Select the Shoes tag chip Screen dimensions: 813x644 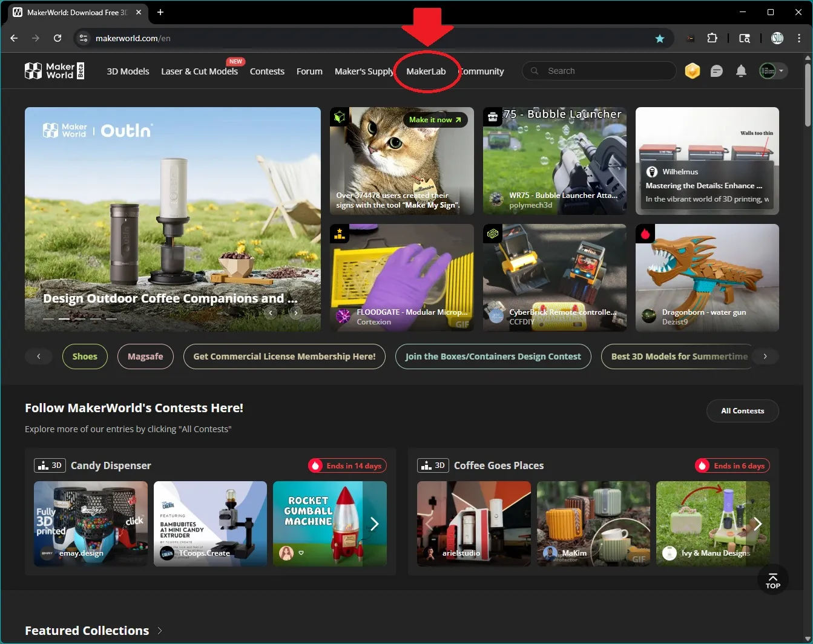[x=85, y=356]
